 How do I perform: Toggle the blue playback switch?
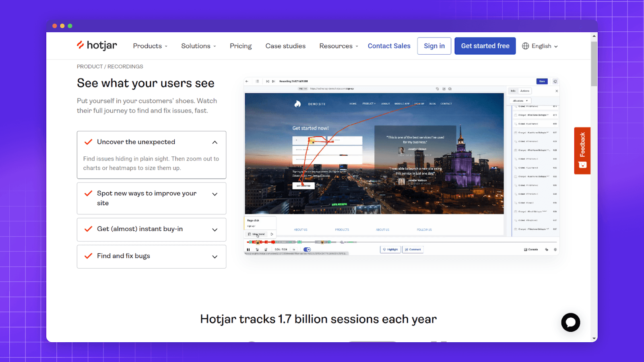307,249
